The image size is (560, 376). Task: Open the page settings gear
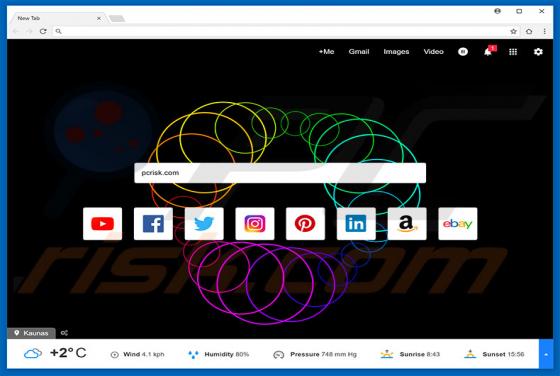tap(538, 52)
